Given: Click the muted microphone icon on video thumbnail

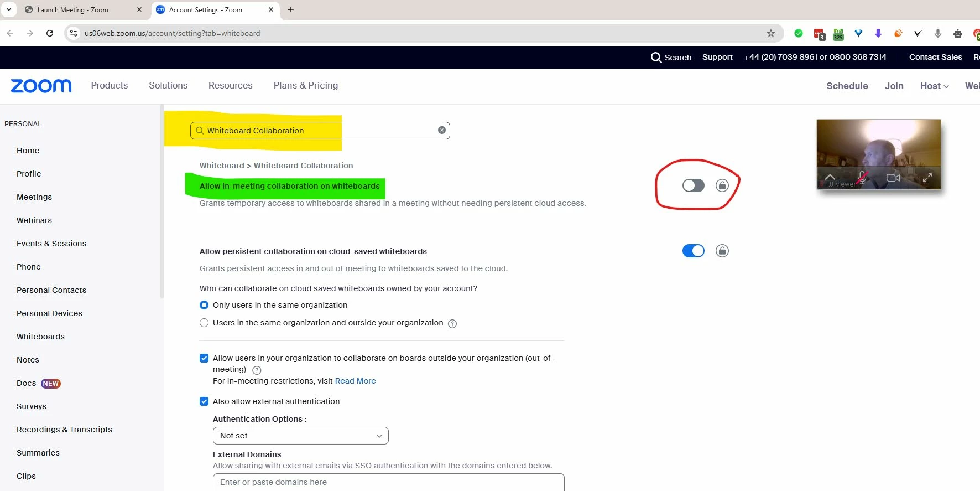Looking at the screenshot, I should pos(862,177).
